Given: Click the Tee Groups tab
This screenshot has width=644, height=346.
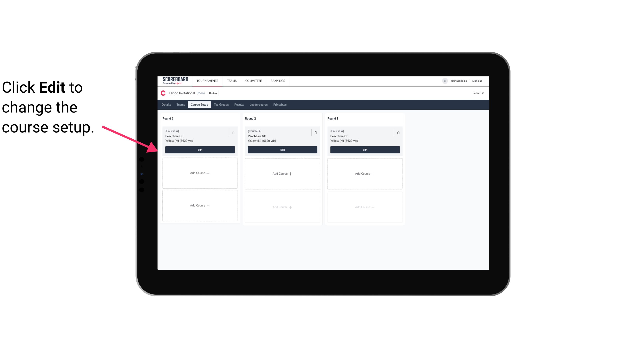Looking at the screenshot, I should tap(221, 105).
